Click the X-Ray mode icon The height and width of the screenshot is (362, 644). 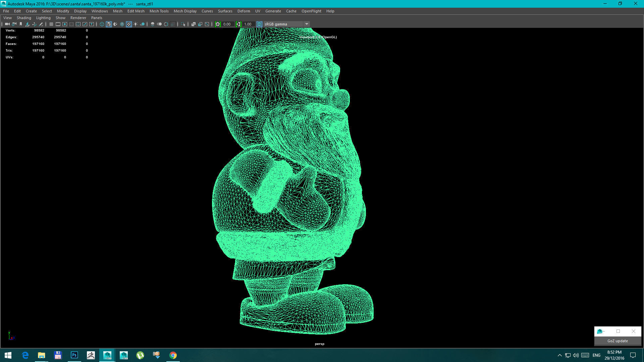tap(194, 24)
